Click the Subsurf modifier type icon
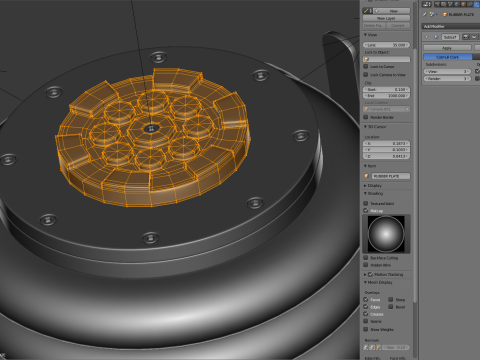This screenshot has width=480, height=360. (x=436, y=37)
